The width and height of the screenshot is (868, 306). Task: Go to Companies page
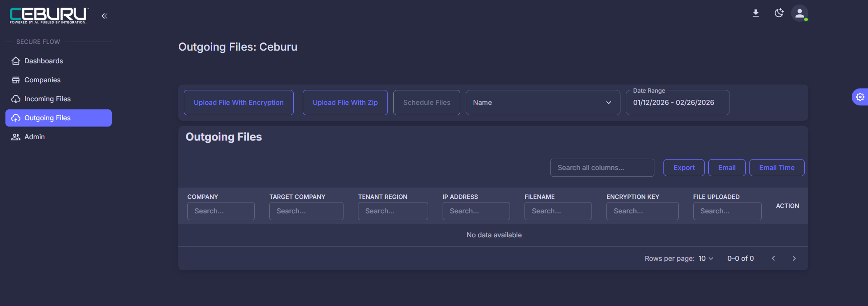[x=58, y=80]
